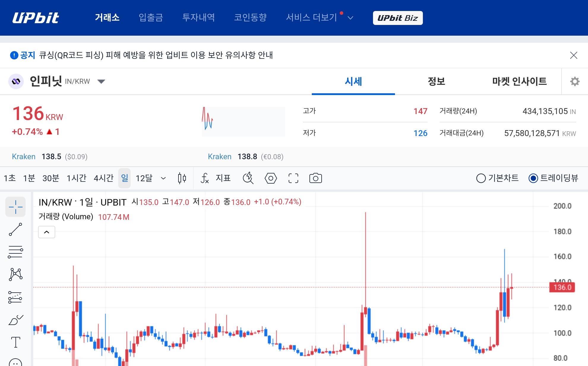Image resolution: width=588 pixels, height=366 pixels.
Task: Select the text annotation tool
Action: pos(15,342)
